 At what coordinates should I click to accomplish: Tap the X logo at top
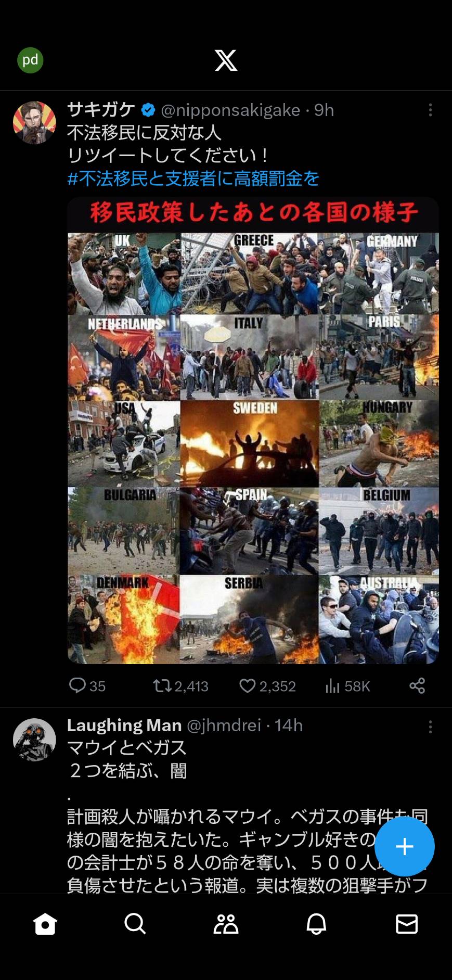[x=226, y=60]
